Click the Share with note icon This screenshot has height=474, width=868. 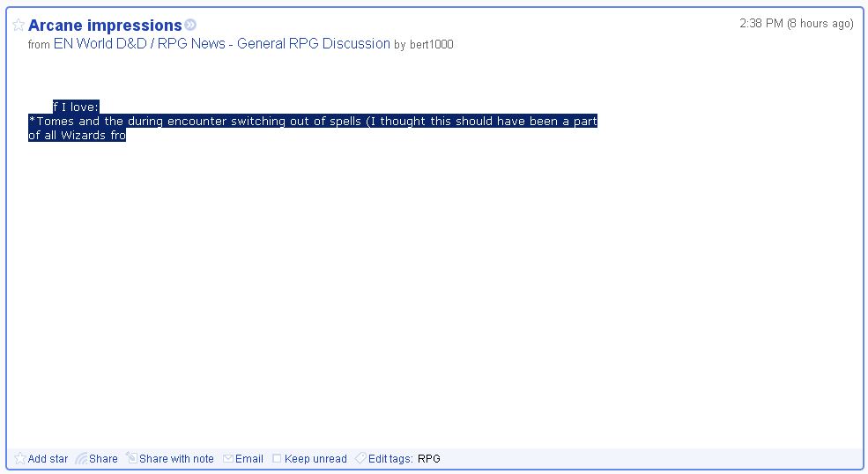coord(131,458)
